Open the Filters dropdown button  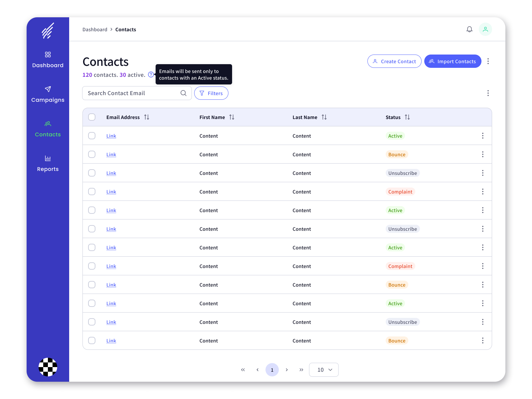(211, 93)
